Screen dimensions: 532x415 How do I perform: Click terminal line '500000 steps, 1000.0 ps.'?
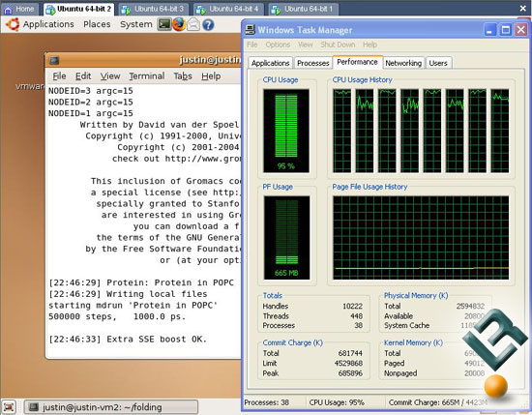(x=117, y=316)
